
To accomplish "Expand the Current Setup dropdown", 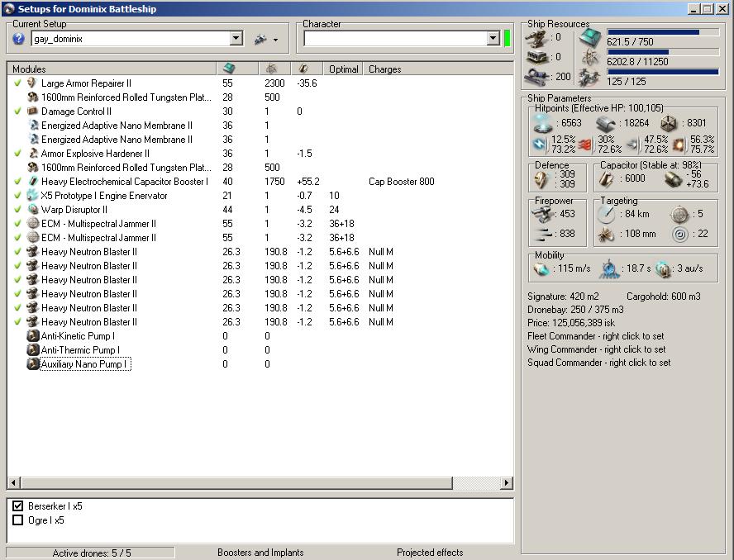I will click(236, 39).
